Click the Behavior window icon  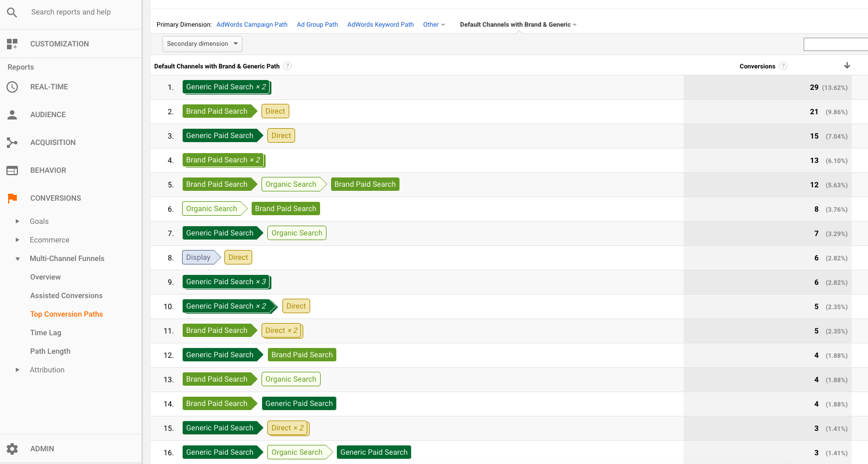point(12,171)
